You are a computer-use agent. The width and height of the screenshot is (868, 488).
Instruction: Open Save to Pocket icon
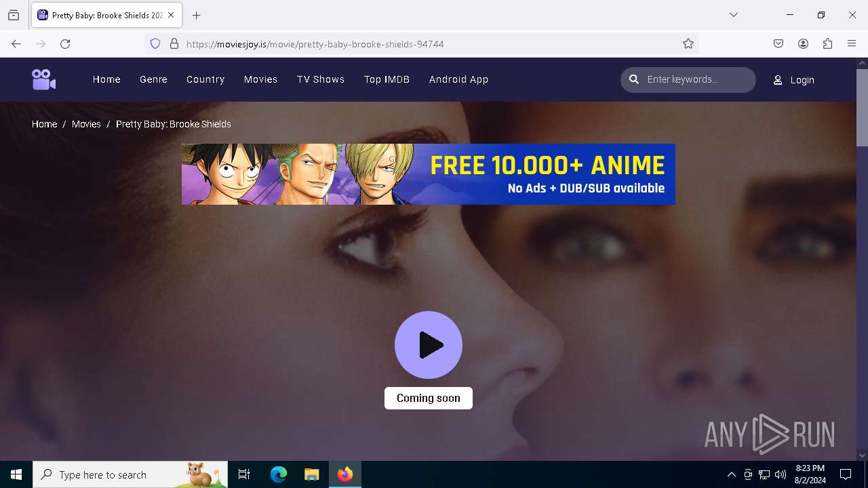click(x=778, y=43)
